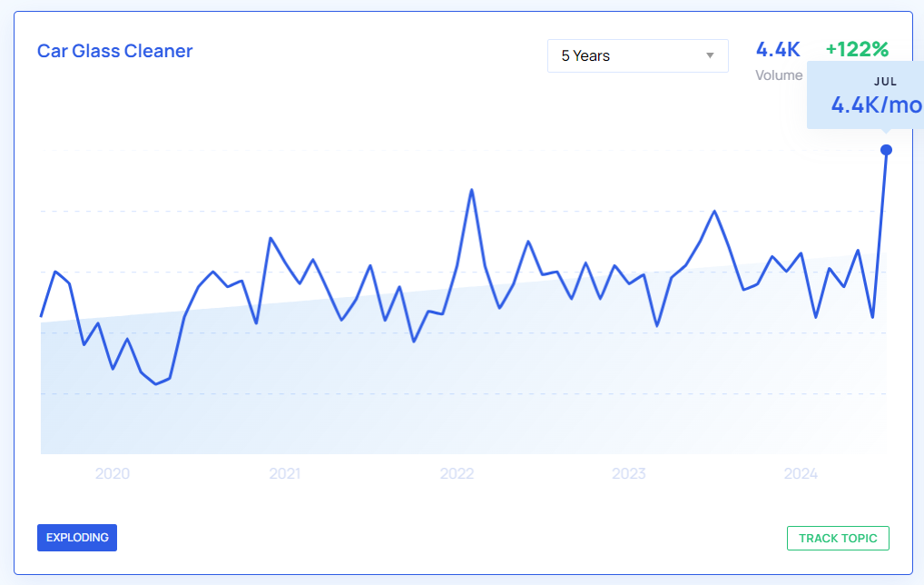Click the "JUL" month label in the tooltip

[x=885, y=82]
